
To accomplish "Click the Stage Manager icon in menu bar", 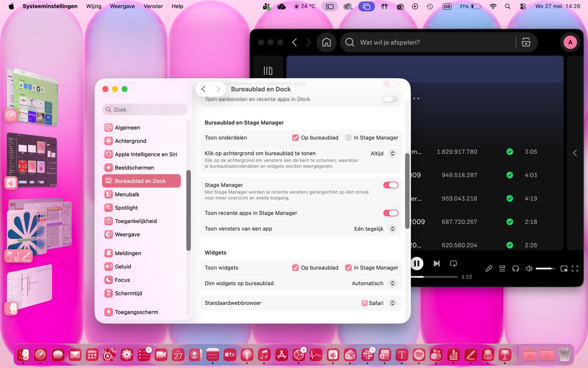I will point(330,6).
